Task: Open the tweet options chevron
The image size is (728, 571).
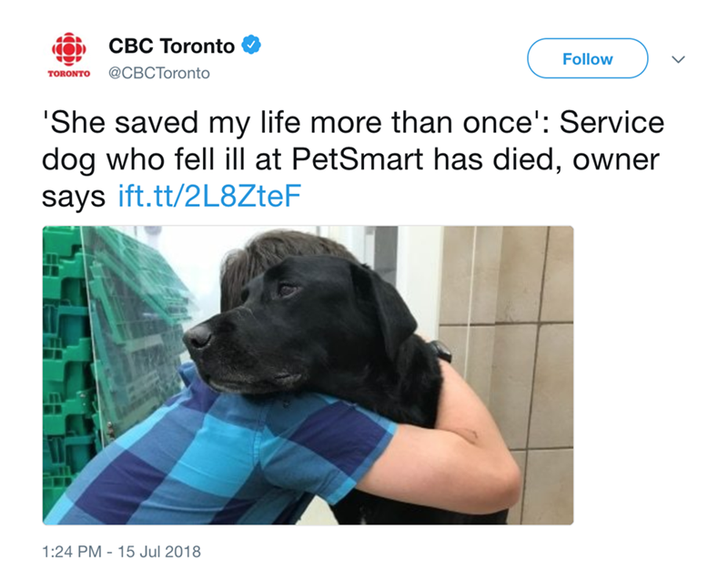Action: tap(678, 59)
